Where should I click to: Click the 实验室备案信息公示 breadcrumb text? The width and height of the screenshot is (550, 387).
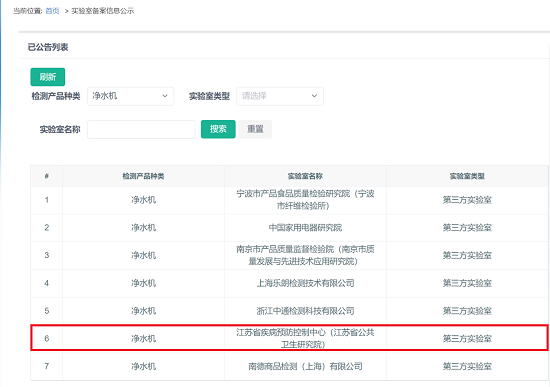[x=103, y=11]
